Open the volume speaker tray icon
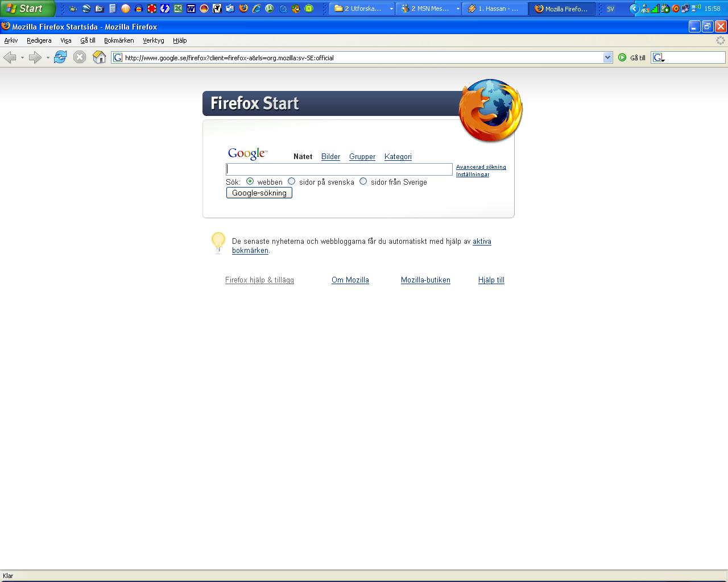 (x=697, y=9)
